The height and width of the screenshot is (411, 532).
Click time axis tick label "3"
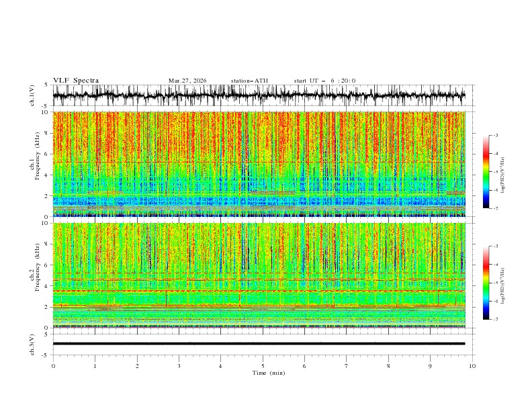pos(179,366)
